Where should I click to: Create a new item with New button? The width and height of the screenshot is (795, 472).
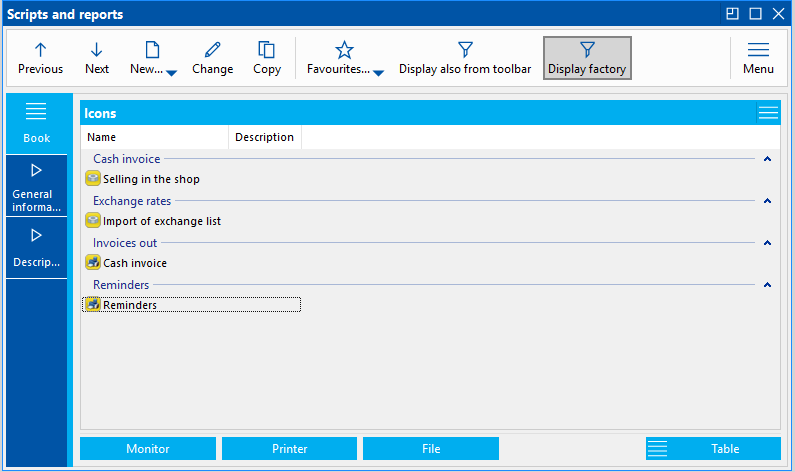point(147,58)
